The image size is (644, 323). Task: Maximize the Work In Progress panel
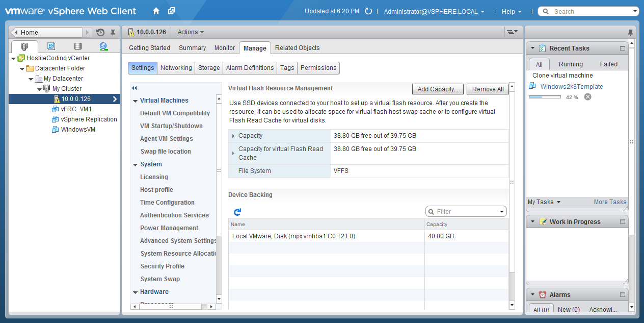[x=622, y=222]
